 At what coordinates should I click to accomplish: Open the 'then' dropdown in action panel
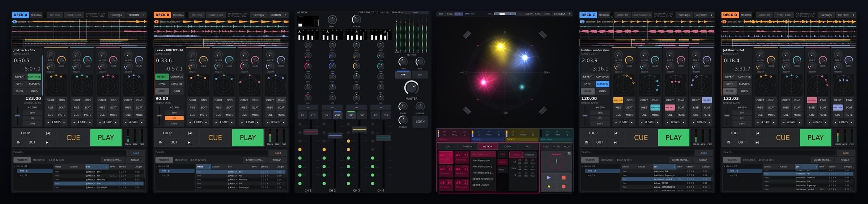[502, 170]
